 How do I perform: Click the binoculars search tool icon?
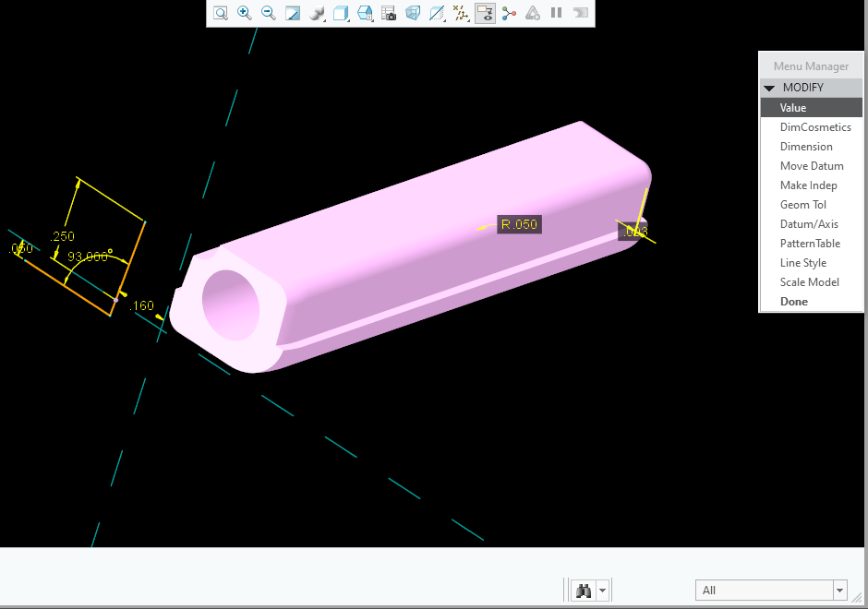583,591
